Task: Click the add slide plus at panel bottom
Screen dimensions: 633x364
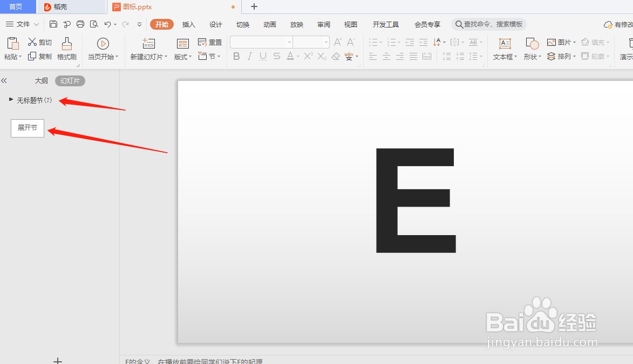Action: pos(58,360)
